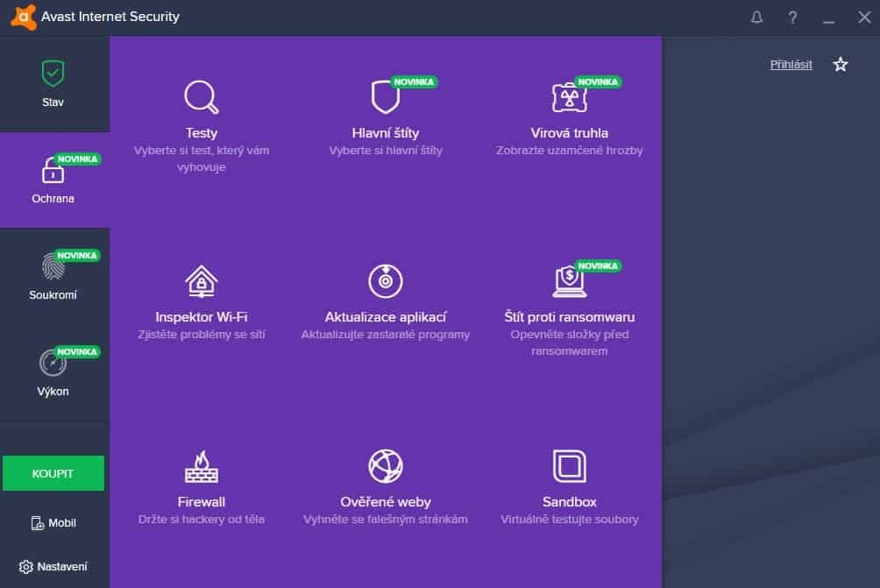Click "Vyberte si test, který vám vyhovuje"

202,159
